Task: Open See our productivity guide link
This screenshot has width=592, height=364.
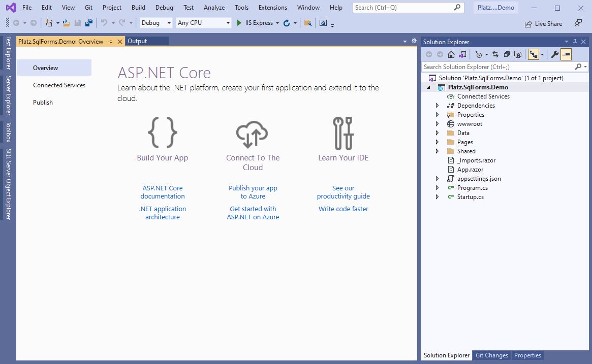Action: pos(343,192)
